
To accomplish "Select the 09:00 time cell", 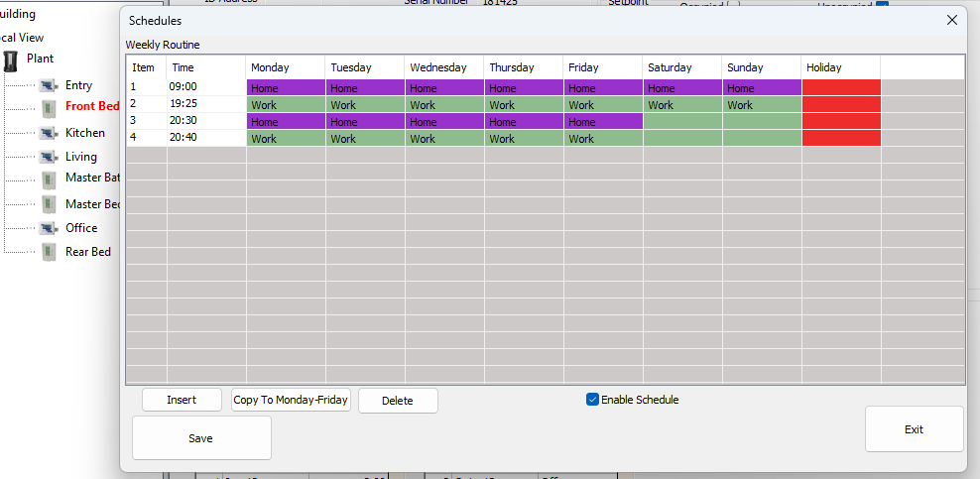I will tap(205, 87).
